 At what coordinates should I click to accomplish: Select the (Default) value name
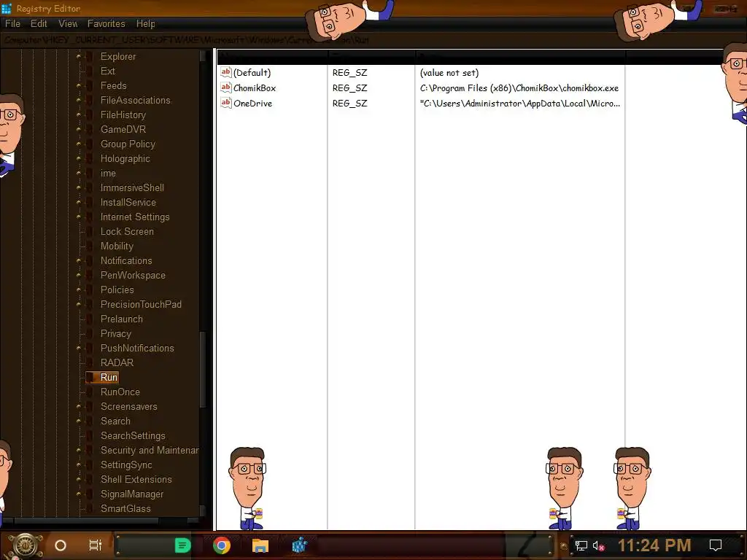(x=252, y=73)
